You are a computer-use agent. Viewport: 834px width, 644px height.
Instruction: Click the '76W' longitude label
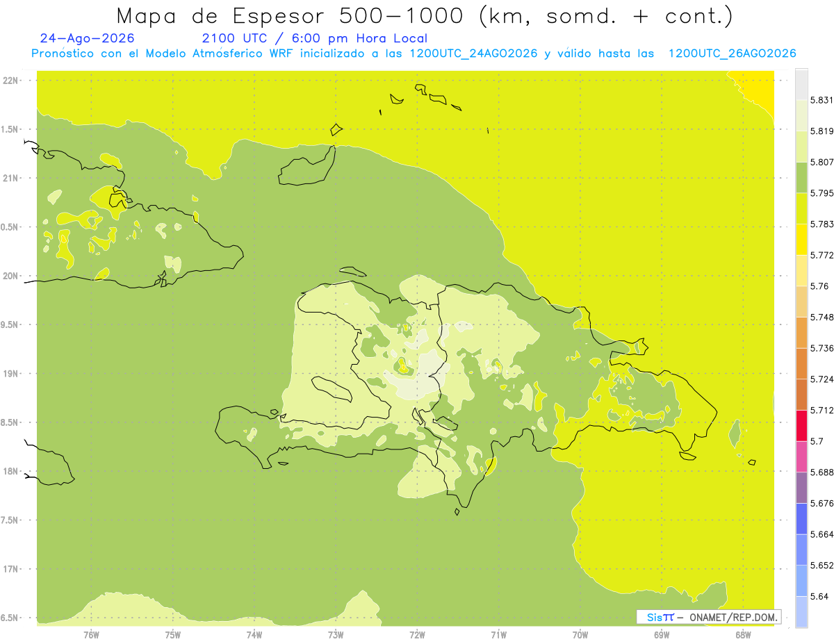click(x=91, y=634)
